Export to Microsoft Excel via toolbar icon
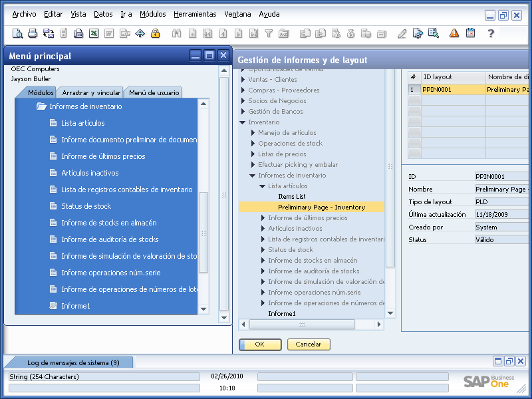This screenshot has width=532, height=399. (x=93, y=33)
